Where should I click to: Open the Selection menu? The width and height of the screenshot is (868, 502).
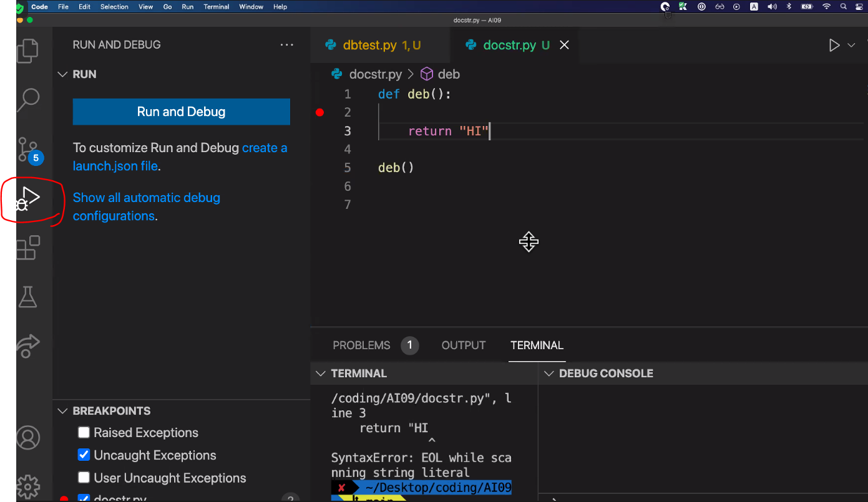pyautogui.click(x=114, y=6)
